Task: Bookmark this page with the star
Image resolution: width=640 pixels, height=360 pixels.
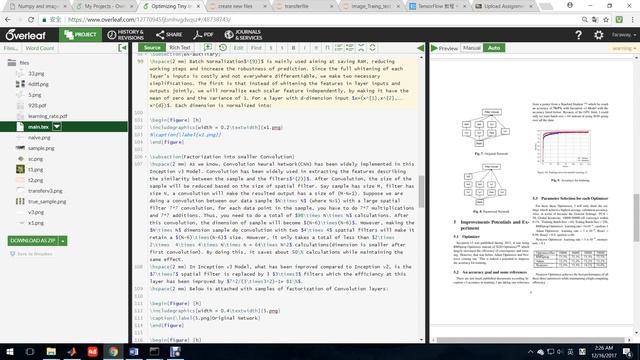Action: pos(606,20)
